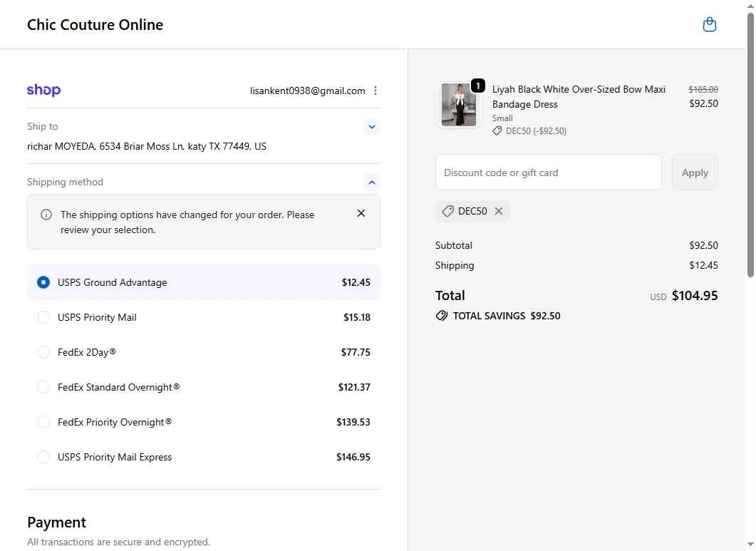Click the Payment heading
This screenshot has height=551, width=756.
pyautogui.click(x=56, y=522)
